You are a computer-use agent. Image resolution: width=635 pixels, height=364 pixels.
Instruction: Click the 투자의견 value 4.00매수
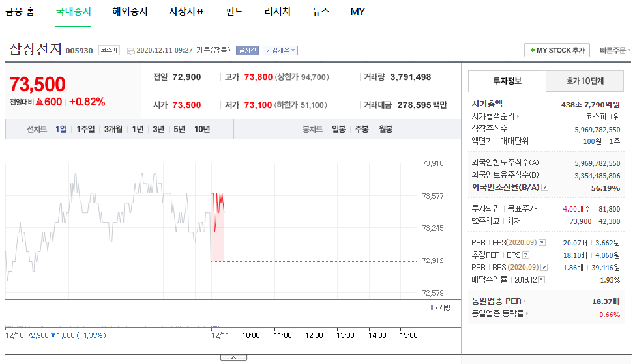click(x=577, y=209)
